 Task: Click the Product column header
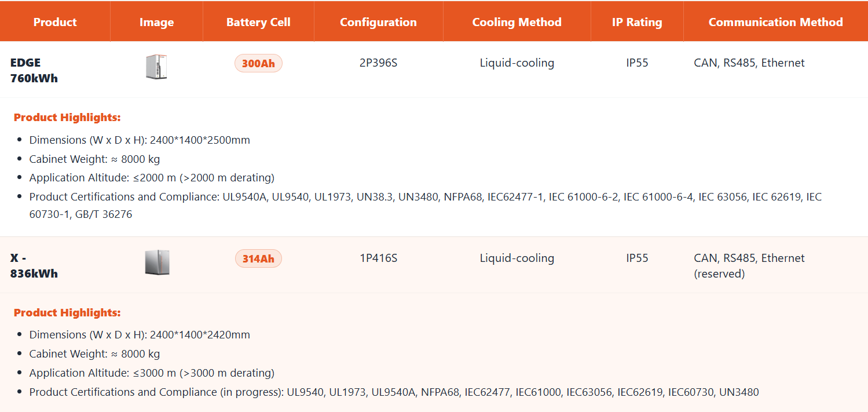55,22
